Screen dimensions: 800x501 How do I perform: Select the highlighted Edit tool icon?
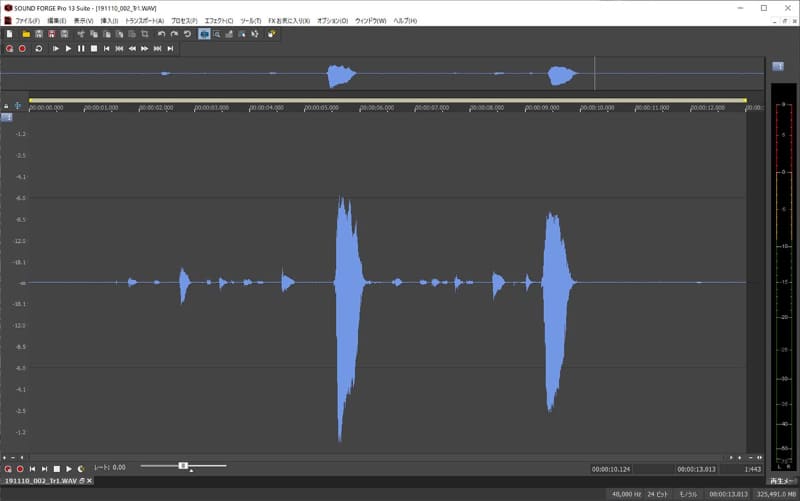(204, 34)
